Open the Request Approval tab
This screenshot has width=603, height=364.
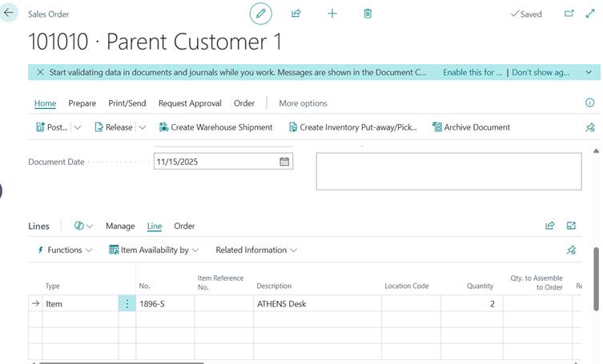click(x=191, y=103)
